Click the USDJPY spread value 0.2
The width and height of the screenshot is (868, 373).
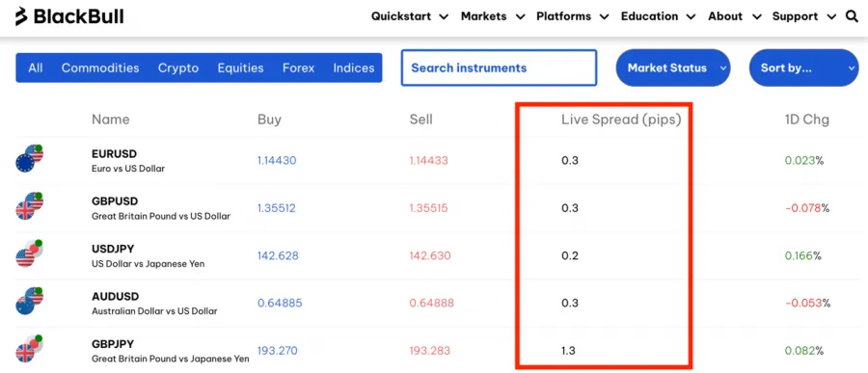[570, 255]
